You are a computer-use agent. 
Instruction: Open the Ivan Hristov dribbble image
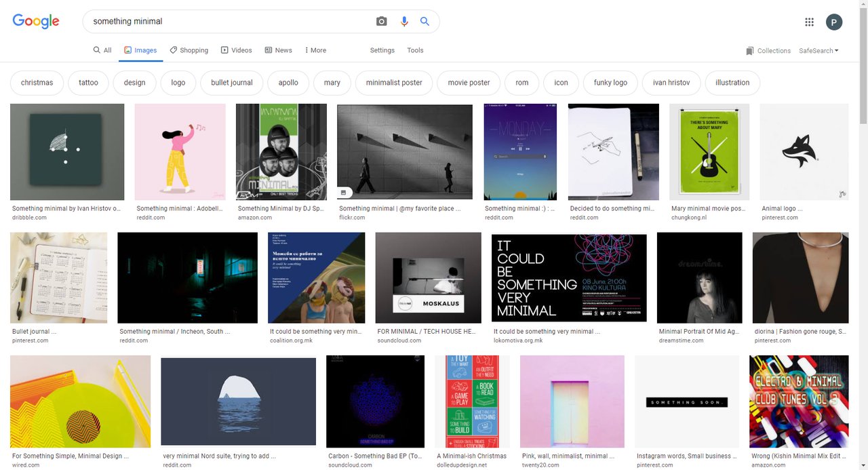67,152
